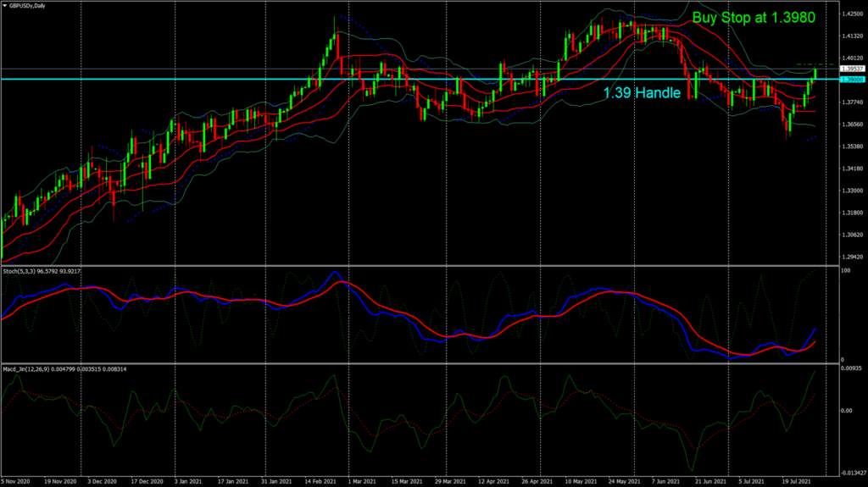Click the 17 Dec 2020 date label
The width and height of the screenshot is (868, 487).
147,481
